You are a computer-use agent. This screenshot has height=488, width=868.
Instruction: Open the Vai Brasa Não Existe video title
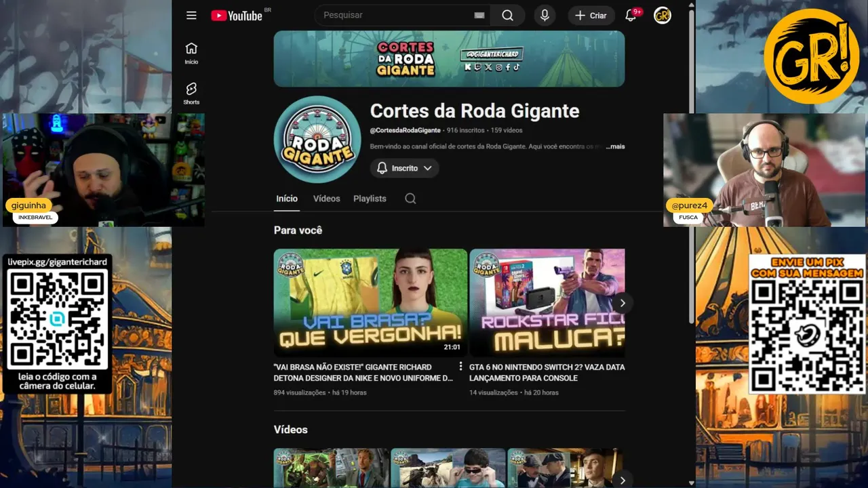click(363, 373)
